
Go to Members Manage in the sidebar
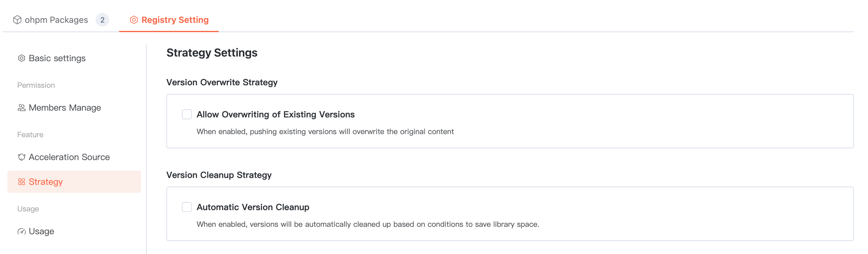(x=65, y=108)
